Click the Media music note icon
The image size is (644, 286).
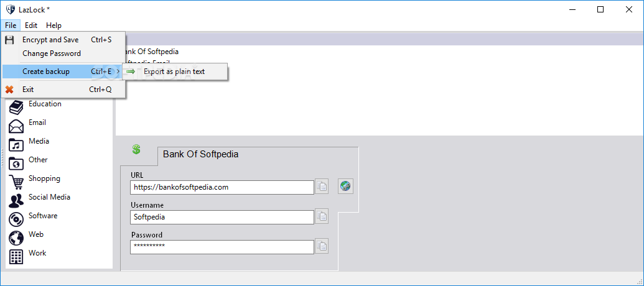pyautogui.click(x=16, y=145)
